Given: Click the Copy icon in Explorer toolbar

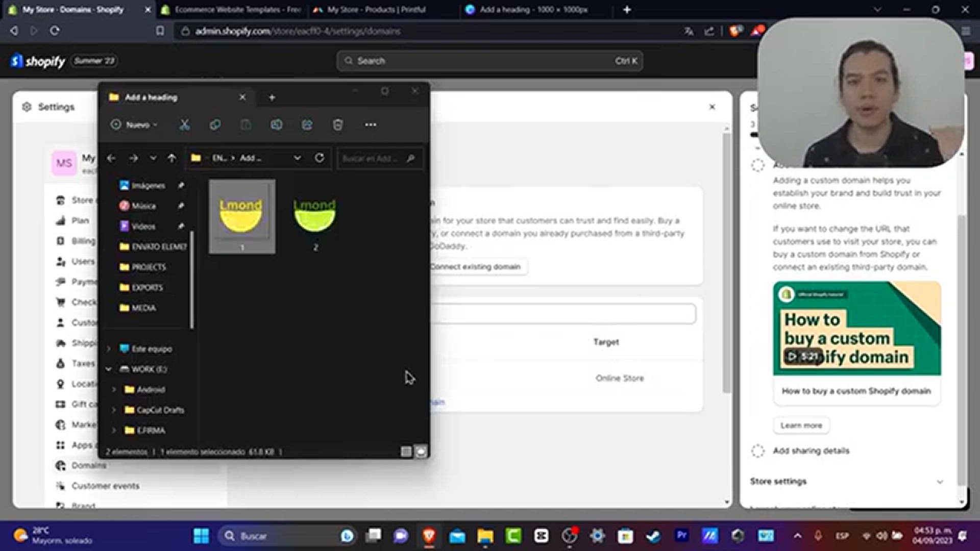Looking at the screenshot, I should [215, 124].
